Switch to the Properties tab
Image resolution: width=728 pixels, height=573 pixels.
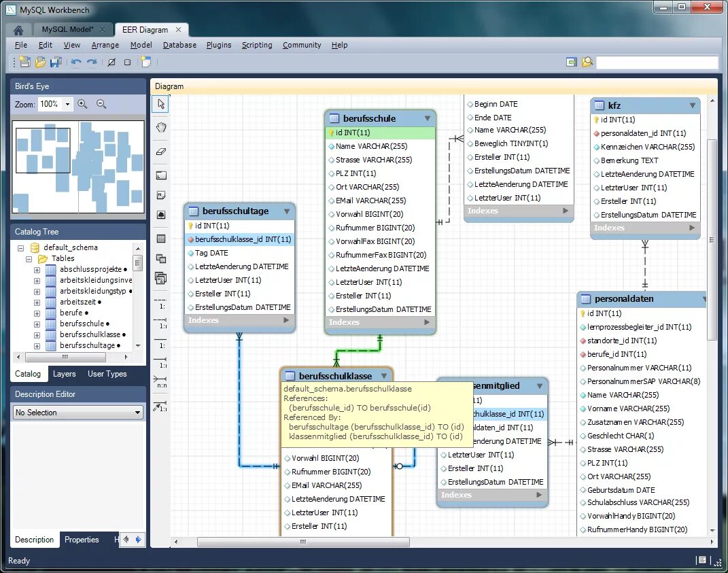pyautogui.click(x=82, y=540)
